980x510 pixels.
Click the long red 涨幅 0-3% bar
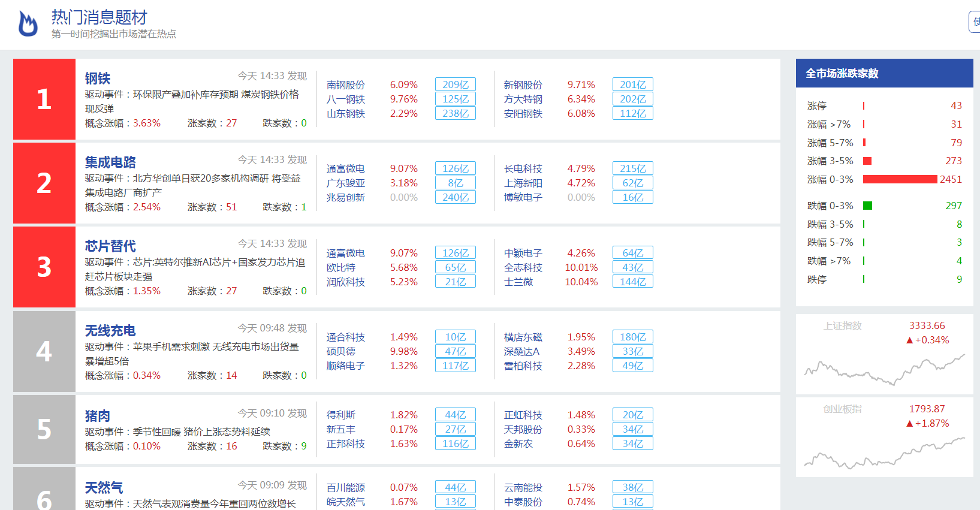[x=900, y=179]
